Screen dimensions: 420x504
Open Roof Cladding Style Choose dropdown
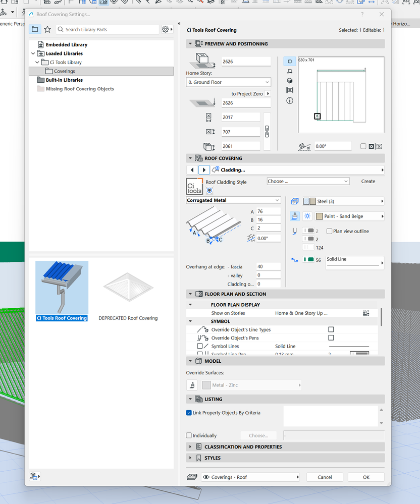point(308,181)
